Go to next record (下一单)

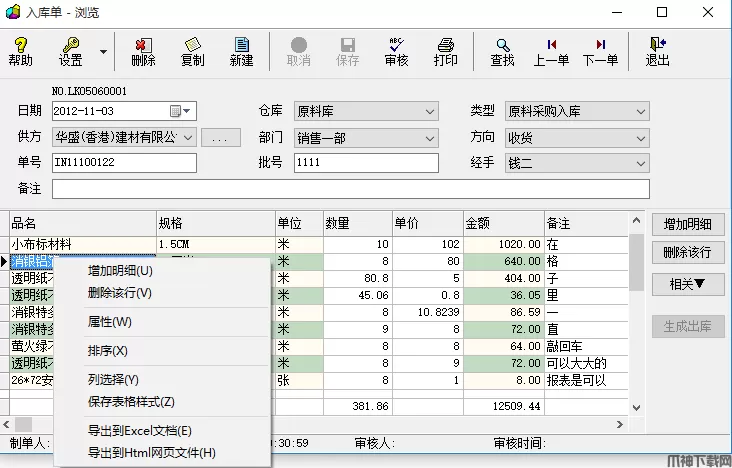pos(600,51)
